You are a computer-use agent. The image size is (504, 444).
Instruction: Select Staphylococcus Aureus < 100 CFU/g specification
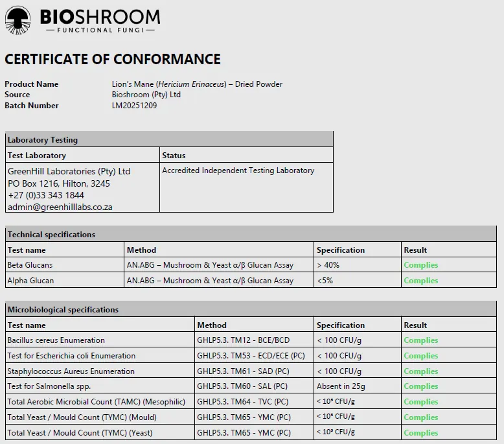click(339, 371)
